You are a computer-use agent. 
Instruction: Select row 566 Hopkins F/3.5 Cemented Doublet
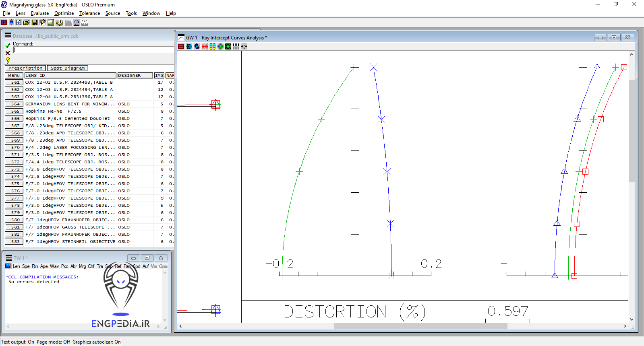(67, 119)
